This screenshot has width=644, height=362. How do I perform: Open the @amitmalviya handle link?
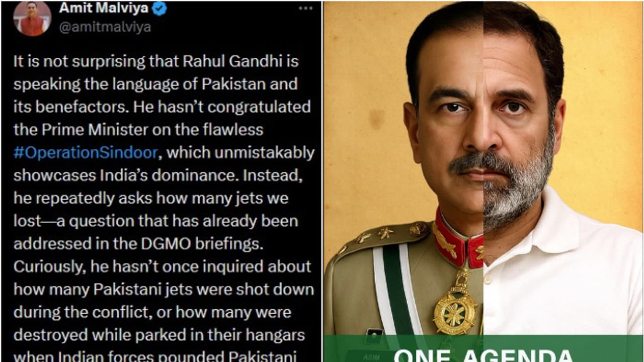(x=105, y=27)
